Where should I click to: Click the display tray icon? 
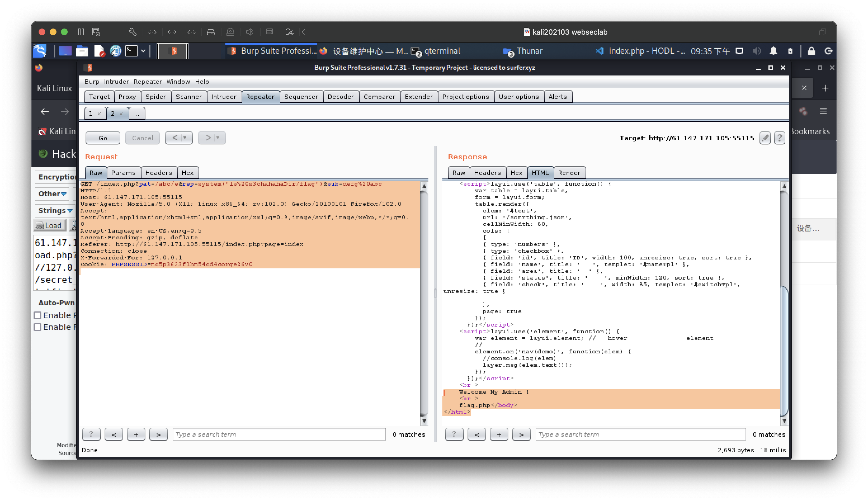click(739, 51)
